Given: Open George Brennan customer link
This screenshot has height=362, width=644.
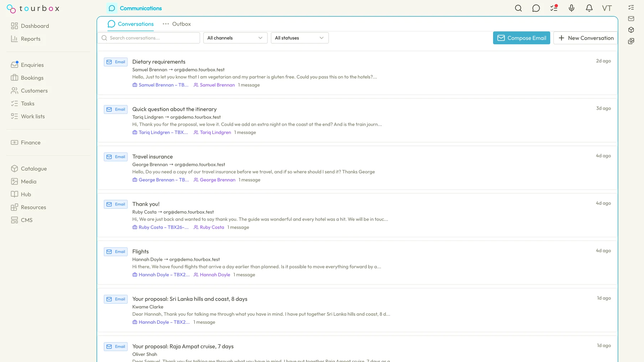Looking at the screenshot, I should coord(214,180).
